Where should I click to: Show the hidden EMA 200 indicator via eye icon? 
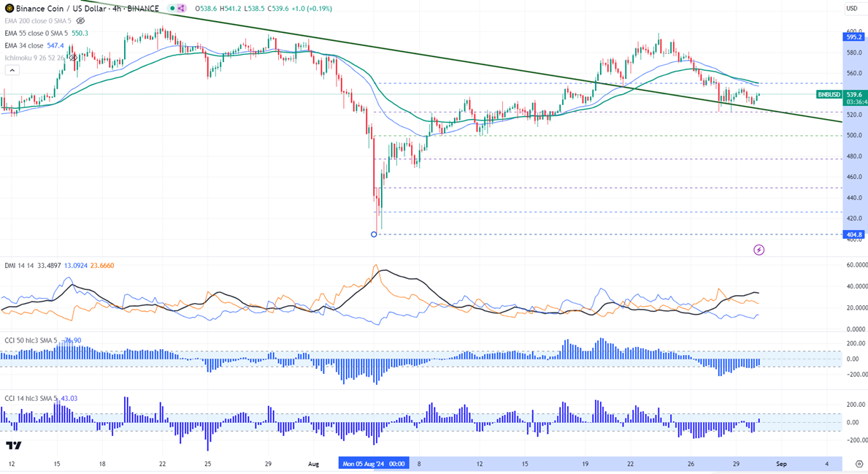(80, 20)
